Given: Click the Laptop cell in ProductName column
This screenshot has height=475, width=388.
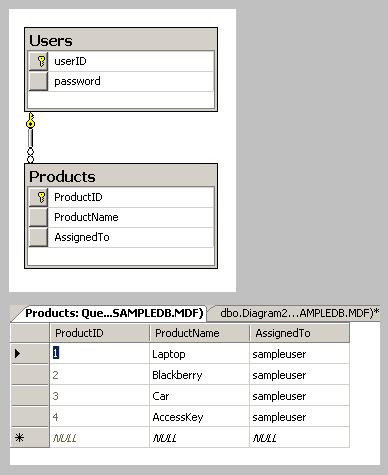Looking at the screenshot, I should pyautogui.click(x=199, y=354).
